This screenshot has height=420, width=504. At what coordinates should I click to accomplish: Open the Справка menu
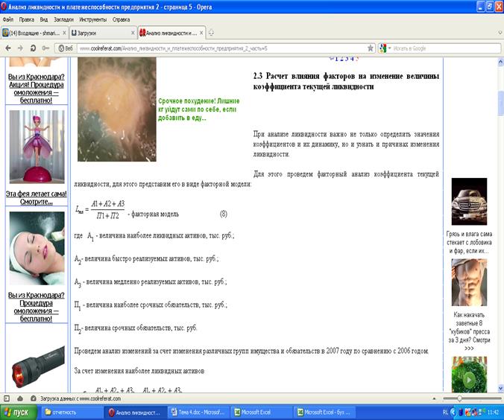coord(122,19)
